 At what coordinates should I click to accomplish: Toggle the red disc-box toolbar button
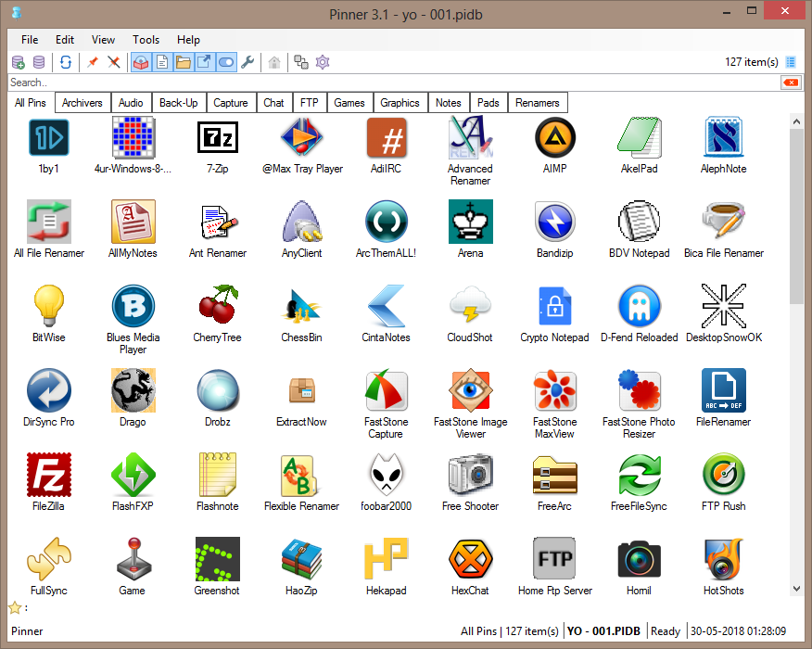[142, 63]
